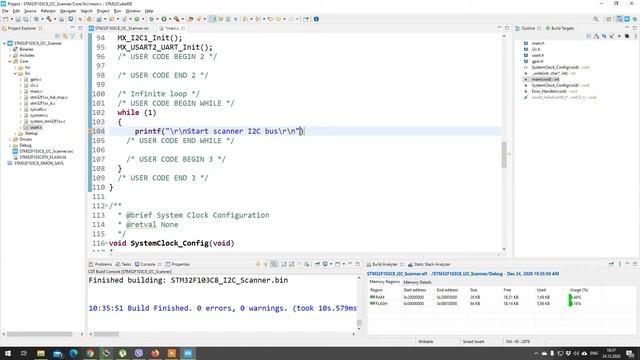Open the New file dropdown arrow
The height and width of the screenshot is (360, 640).
click(x=12, y=19)
